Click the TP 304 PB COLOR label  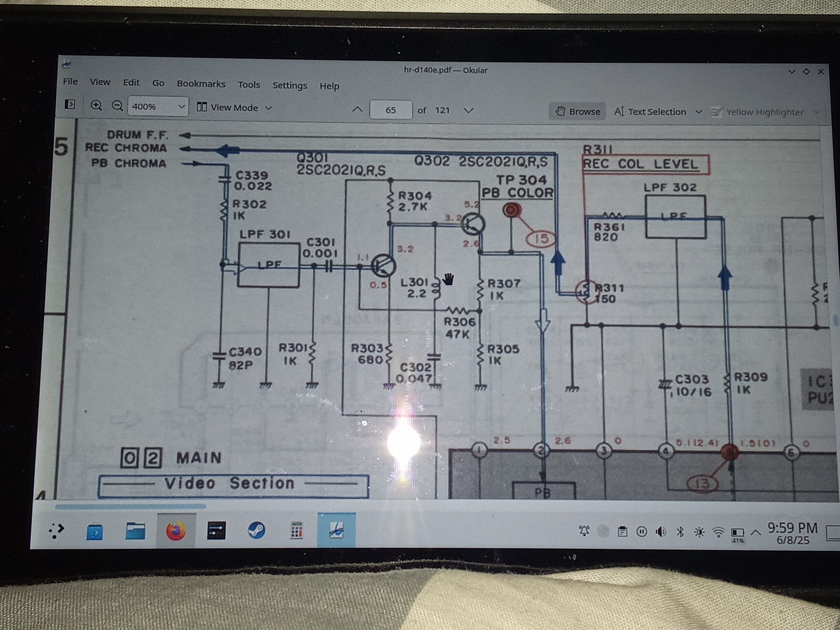518,186
